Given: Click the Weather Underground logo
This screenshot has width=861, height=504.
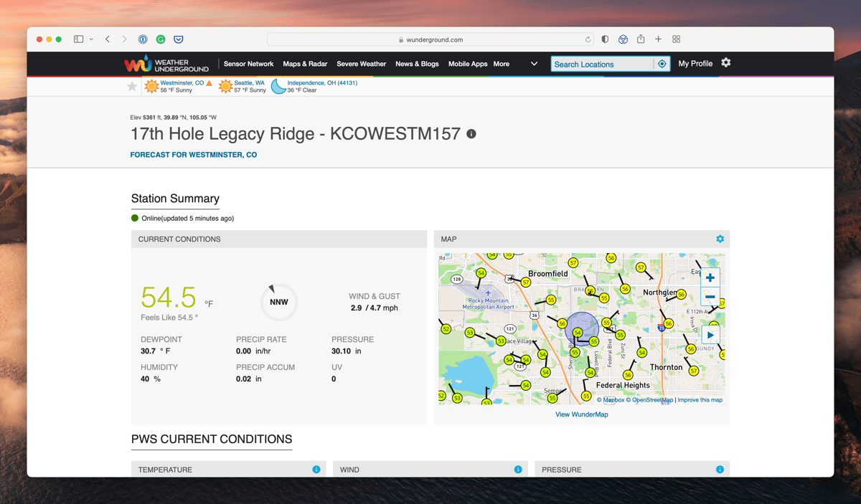Looking at the screenshot, I should point(166,64).
